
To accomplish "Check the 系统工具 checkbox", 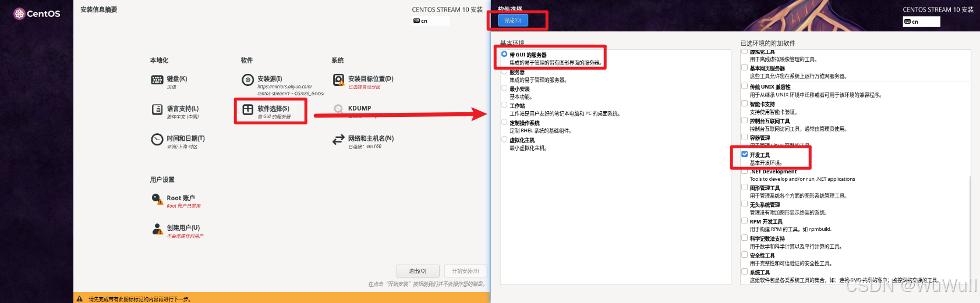I will click(x=744, y=272).
